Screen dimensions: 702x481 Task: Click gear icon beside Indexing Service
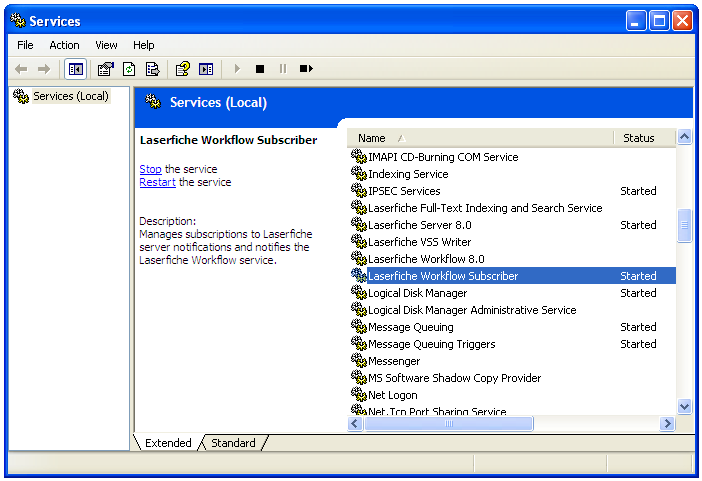coord(359,174)
